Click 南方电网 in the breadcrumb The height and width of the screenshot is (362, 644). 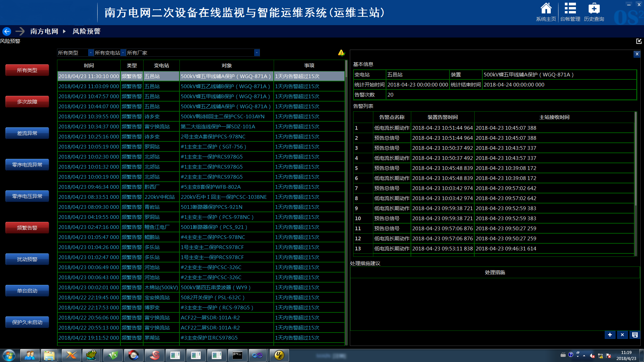click(44, 31)
